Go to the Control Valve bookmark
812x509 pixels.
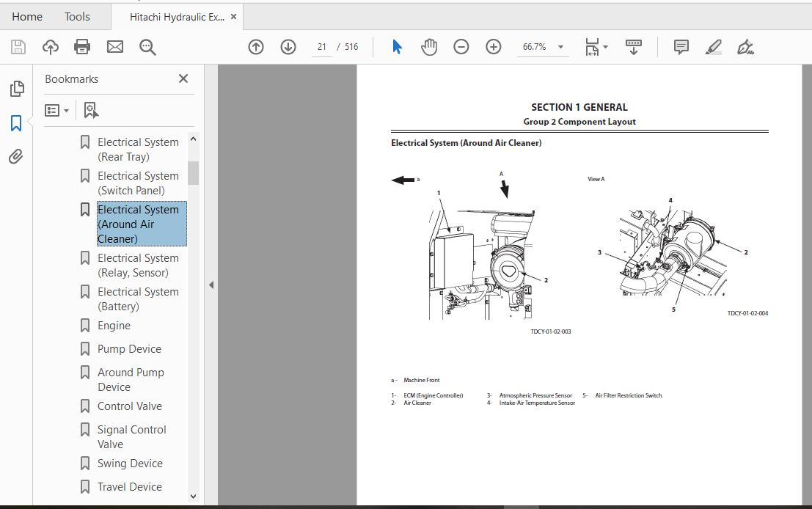(129, 406)
